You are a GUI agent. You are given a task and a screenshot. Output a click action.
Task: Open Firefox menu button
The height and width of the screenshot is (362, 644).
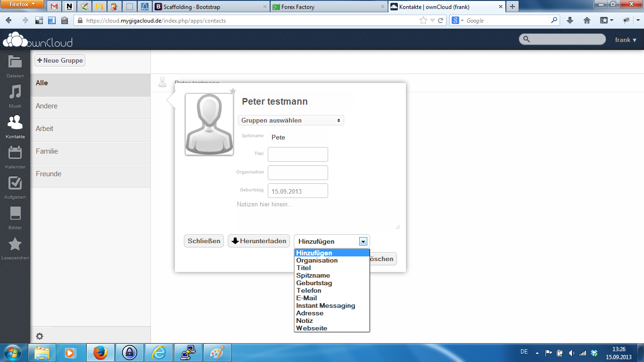(x=23, y=4)
